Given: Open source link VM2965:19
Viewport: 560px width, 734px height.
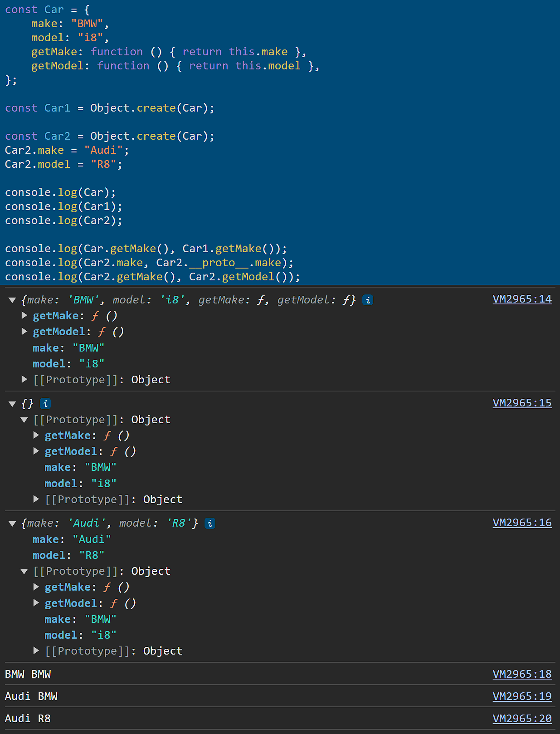Looking at the screenshot, I should 522,696.
